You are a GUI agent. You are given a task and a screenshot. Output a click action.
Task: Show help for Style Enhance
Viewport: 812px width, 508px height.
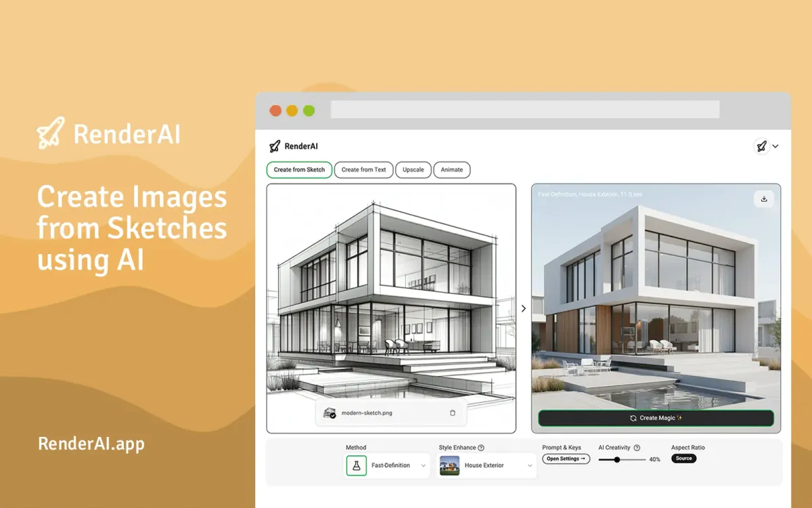[481, 448]
